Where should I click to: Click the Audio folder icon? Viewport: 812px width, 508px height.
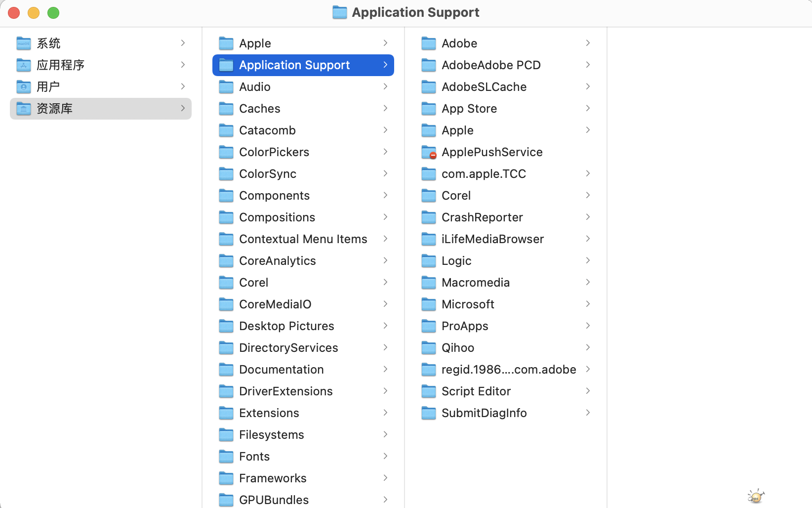(x=226, y=87)
